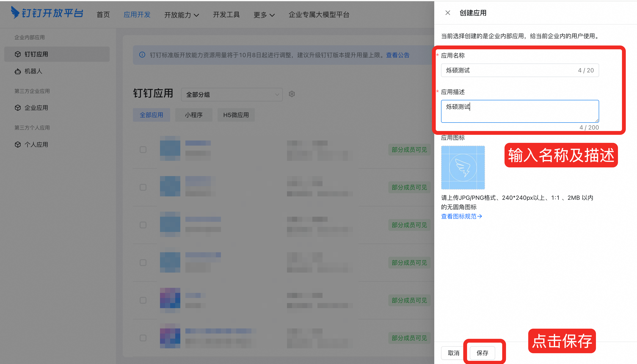Viewport: 637px width, 364px height.
Task: Click the 保存 button
Action: point(482,353)
